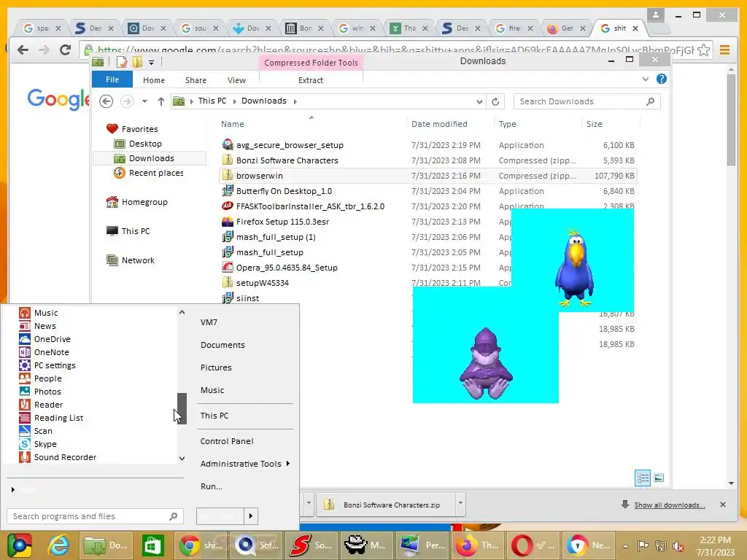This screenshot has width=747, height=560.
Task: Sort files by the Date modified column
Action: [438, 124]
